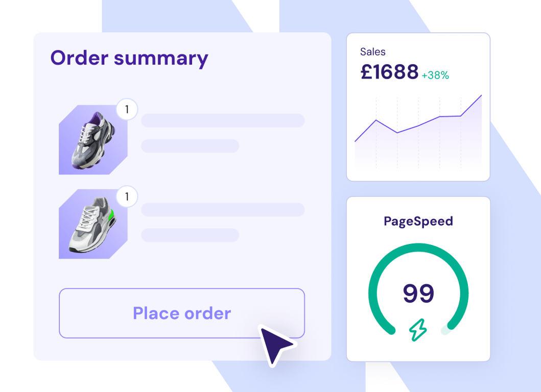Screen dimensions: 541x392
Task: Click the second sneaker's quantity badge
Action: click(127, 197)
